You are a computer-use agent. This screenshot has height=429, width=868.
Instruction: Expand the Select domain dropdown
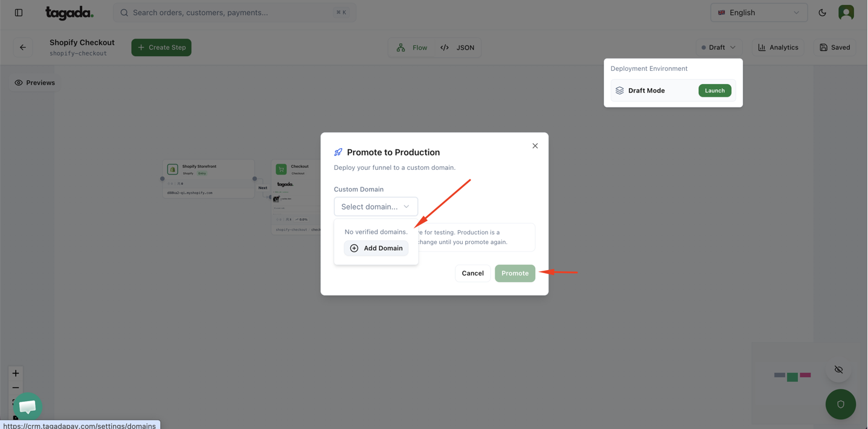pyautogui.click(x=376, y=207)
